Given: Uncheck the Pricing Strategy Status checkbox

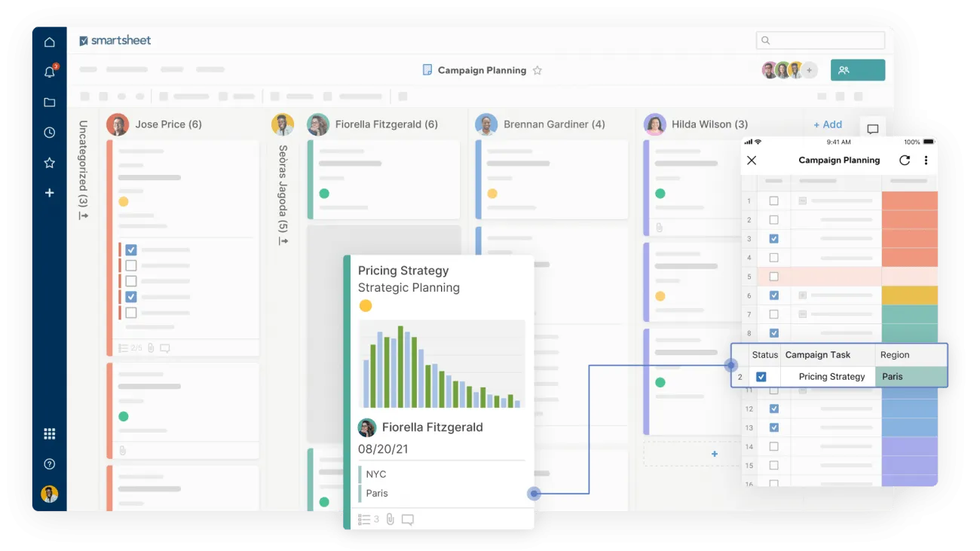Looking at the screenshot, I should click(761, 377).
